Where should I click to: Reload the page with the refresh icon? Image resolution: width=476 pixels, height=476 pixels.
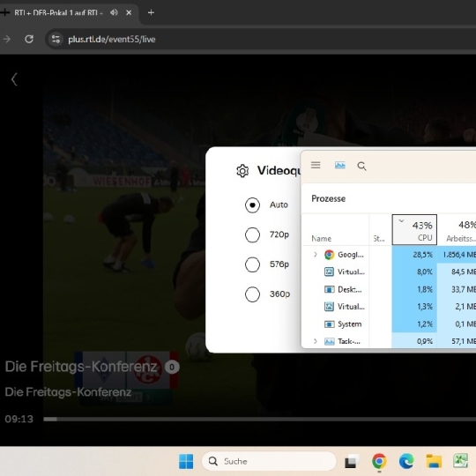click(x=29, y=39)
